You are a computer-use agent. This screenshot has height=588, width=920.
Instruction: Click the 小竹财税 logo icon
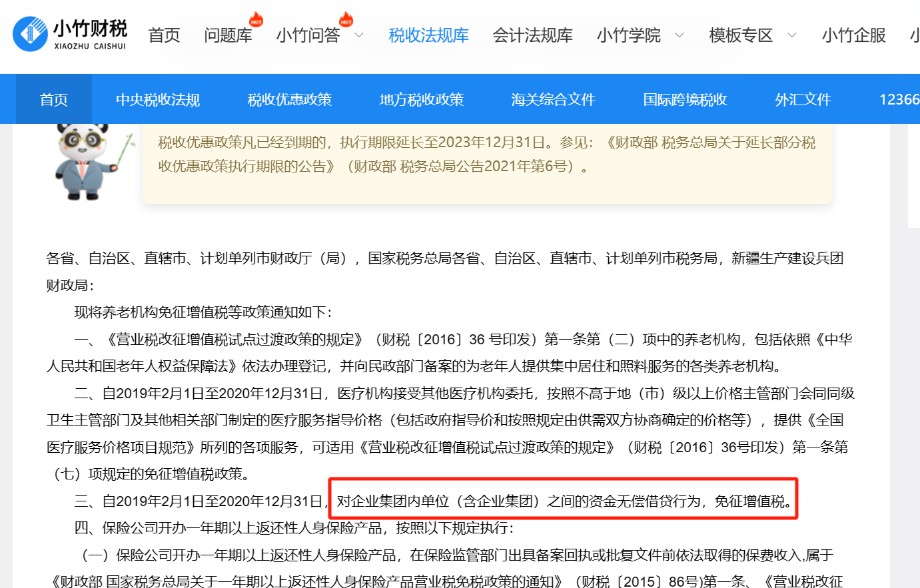pyautogui.click(x=30, y=34)
